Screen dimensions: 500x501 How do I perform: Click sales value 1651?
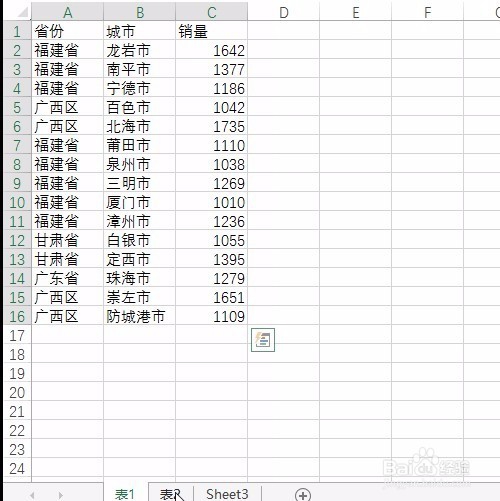pos(212,297)
